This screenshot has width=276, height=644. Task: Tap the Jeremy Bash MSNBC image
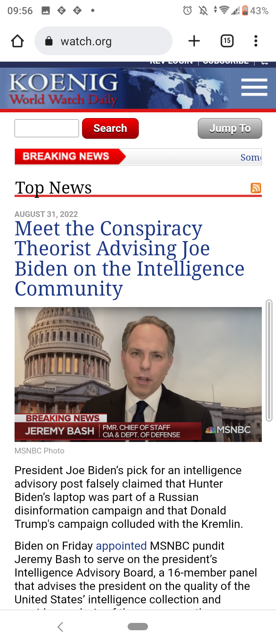pos(138,375)
